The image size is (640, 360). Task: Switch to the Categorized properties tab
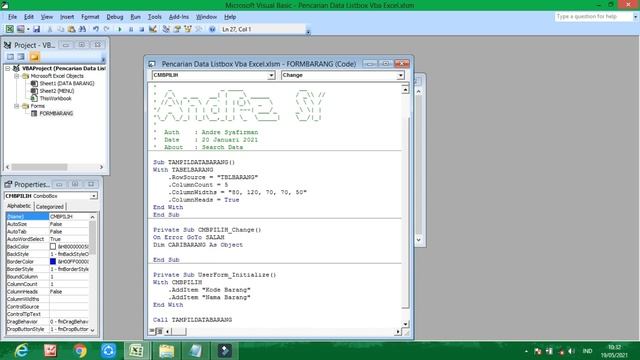tap(50, 207)
